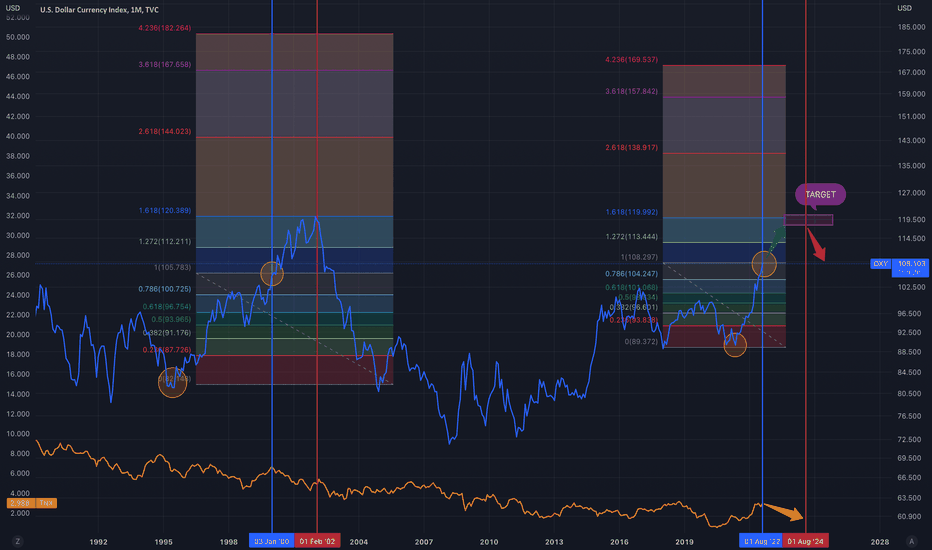Image resolution: width=932 pixels, height=550 pixels.
Task: Click the 0.786(104.247) Fibonacci label
Action: point(631,274)
